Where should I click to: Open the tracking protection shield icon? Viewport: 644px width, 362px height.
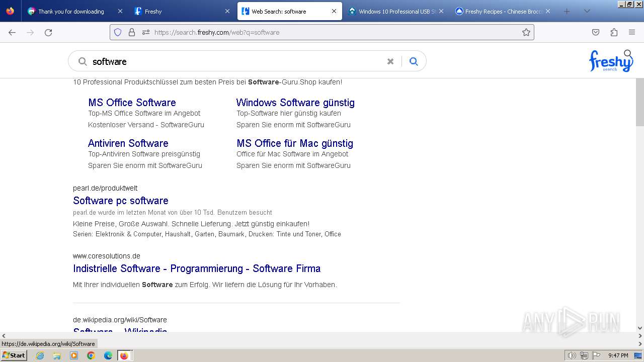(118, 32)
